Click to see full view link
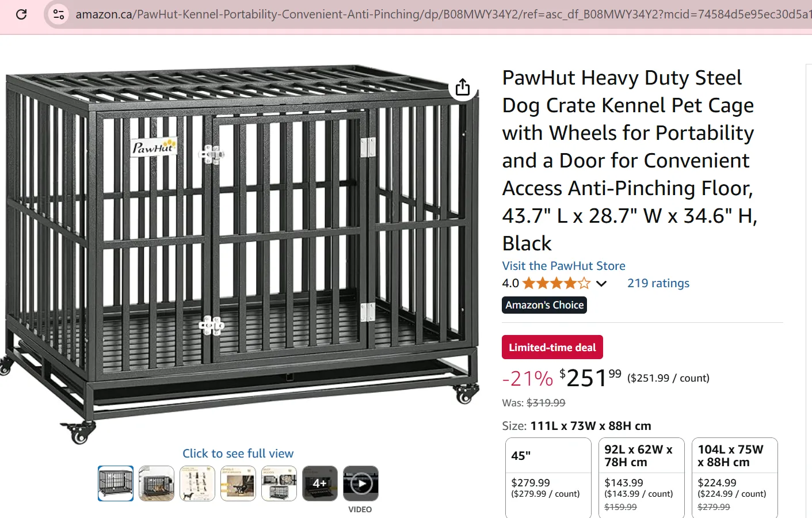The image size is (812, 518). click(x=238, y=454)
